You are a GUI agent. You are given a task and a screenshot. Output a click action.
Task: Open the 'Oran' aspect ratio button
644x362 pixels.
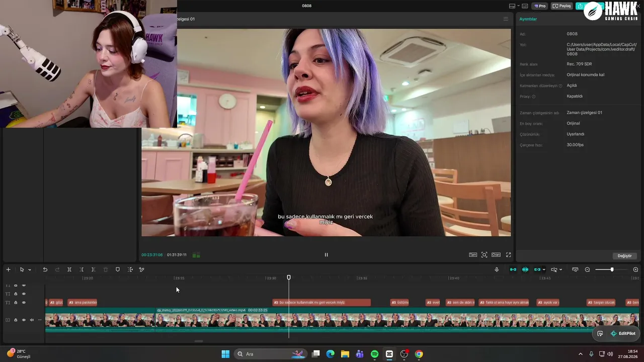coord(496,255)
